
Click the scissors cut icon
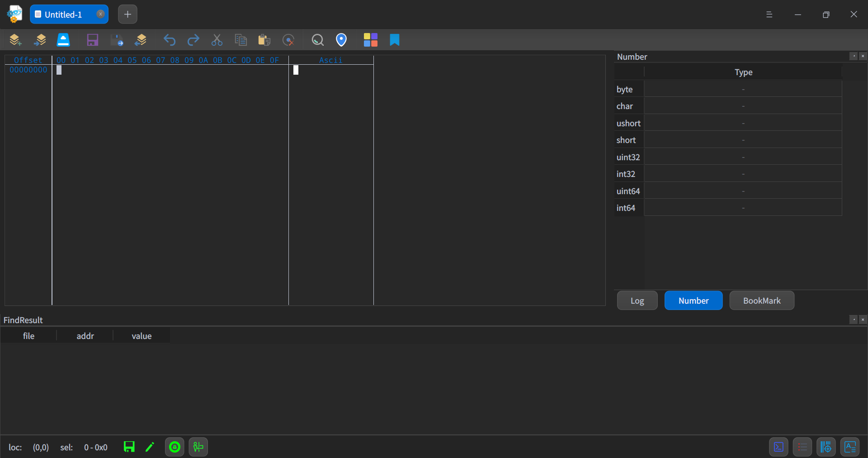tap(217, 40)
